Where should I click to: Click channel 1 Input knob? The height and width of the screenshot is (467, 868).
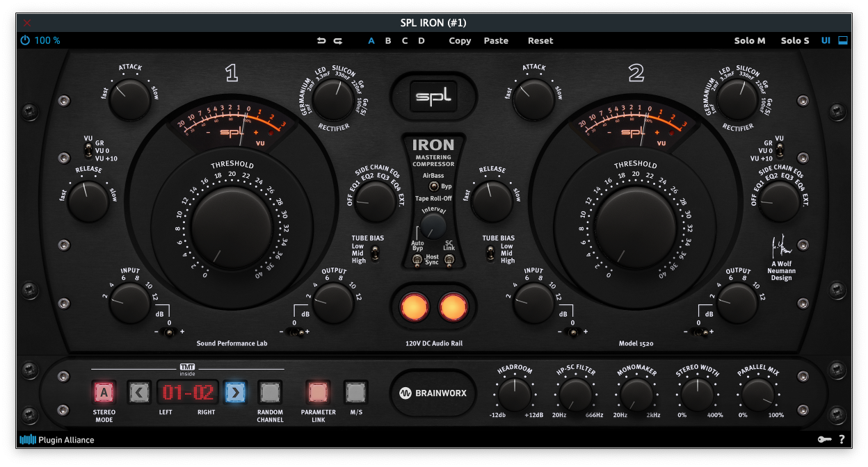(130, 303)
